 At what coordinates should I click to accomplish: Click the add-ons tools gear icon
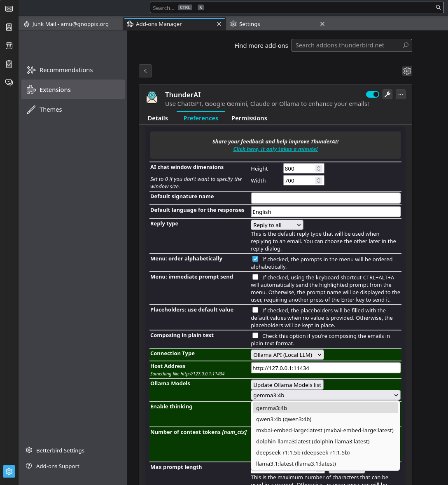point(407,71)
